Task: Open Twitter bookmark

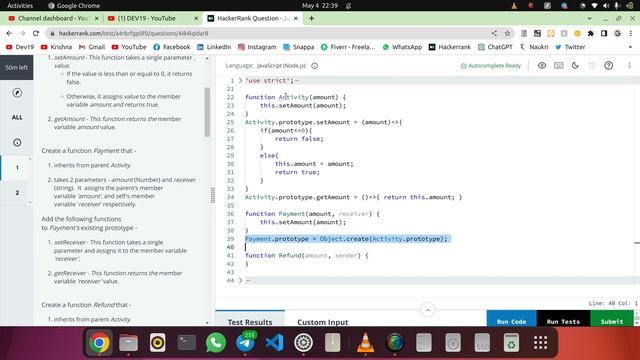Action: (570, 47)
